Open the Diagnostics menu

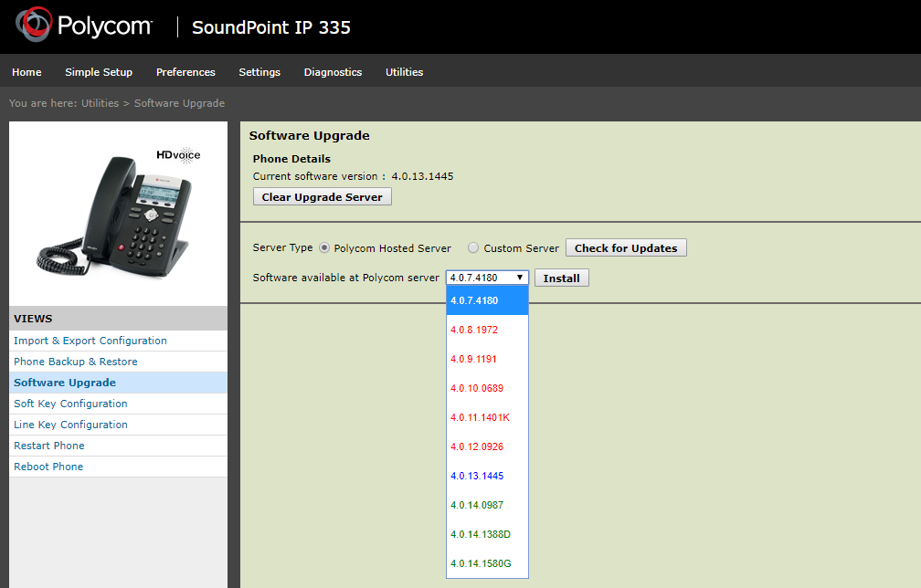tap(333, 72)
